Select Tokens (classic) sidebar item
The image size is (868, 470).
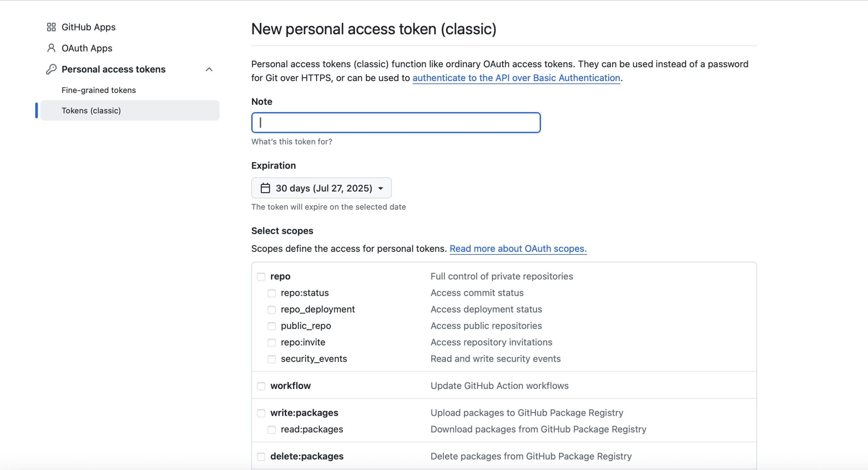click(x=130, y=110)
